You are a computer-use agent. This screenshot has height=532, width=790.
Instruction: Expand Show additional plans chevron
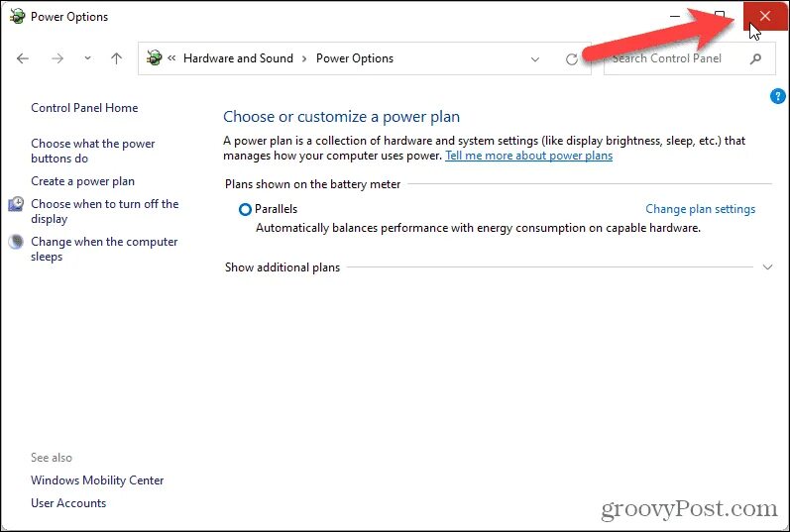(767, 267)
